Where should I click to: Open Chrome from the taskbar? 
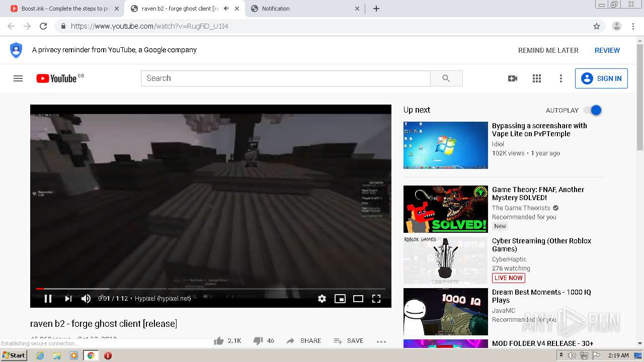tap(91, 355)
